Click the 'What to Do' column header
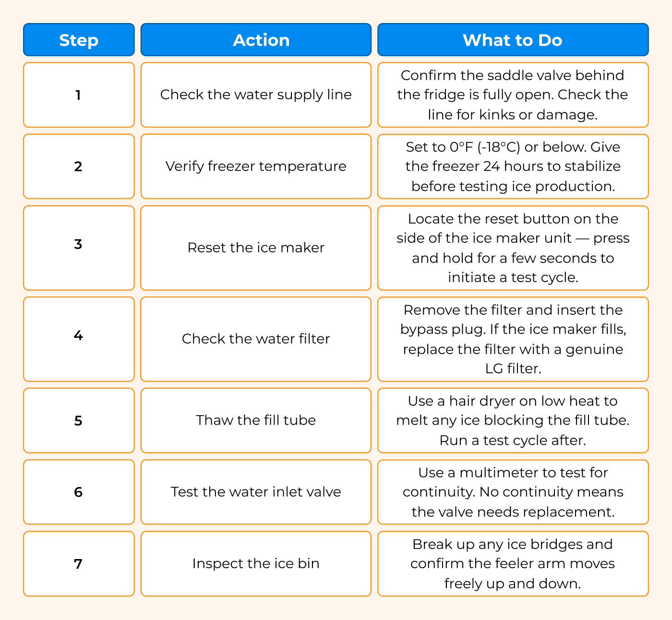The width and height of the screenshot is (672, 620). coord(513,40)
